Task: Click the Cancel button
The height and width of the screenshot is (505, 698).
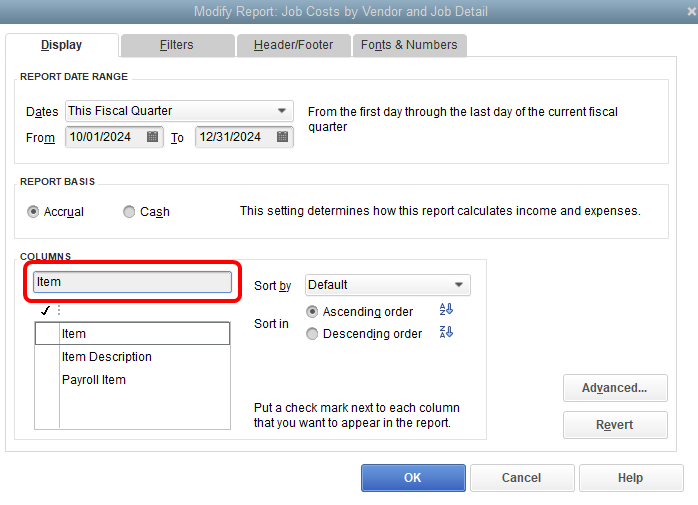Action: point(522,478)
